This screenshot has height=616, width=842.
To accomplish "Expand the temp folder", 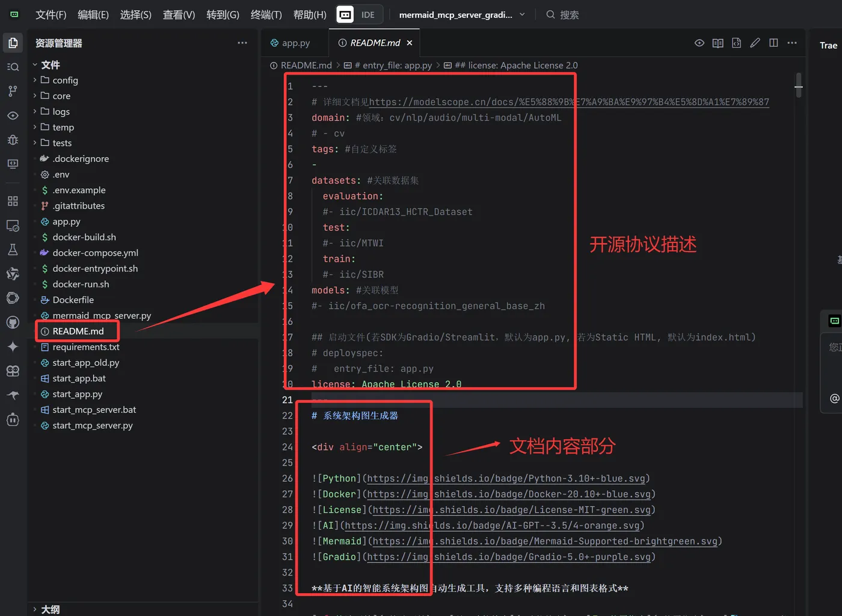I will click(x=35, y=127).
